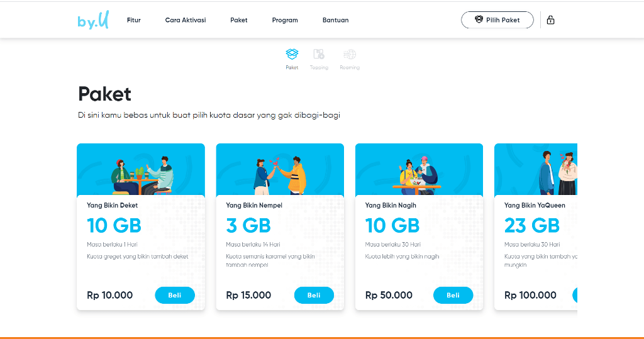Buy the Yang Bikin Deket package
Screen dimensions: 644x339
pos(175,295)
